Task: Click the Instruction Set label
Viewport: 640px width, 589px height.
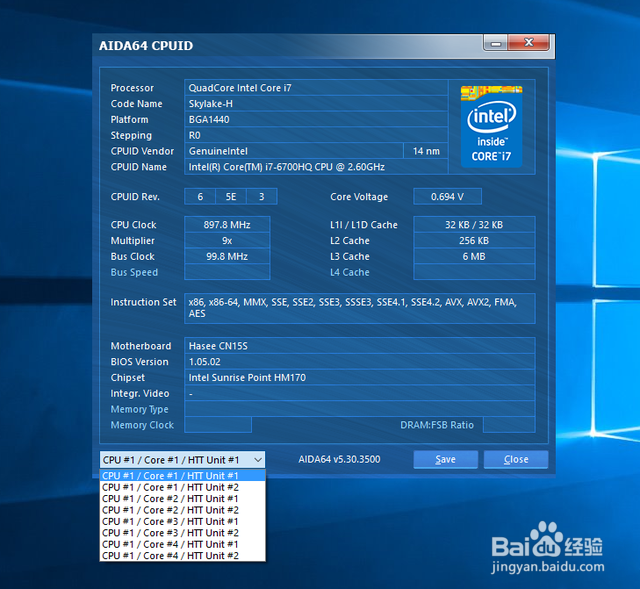Action: pyautogui.click(x=143, y=302)
